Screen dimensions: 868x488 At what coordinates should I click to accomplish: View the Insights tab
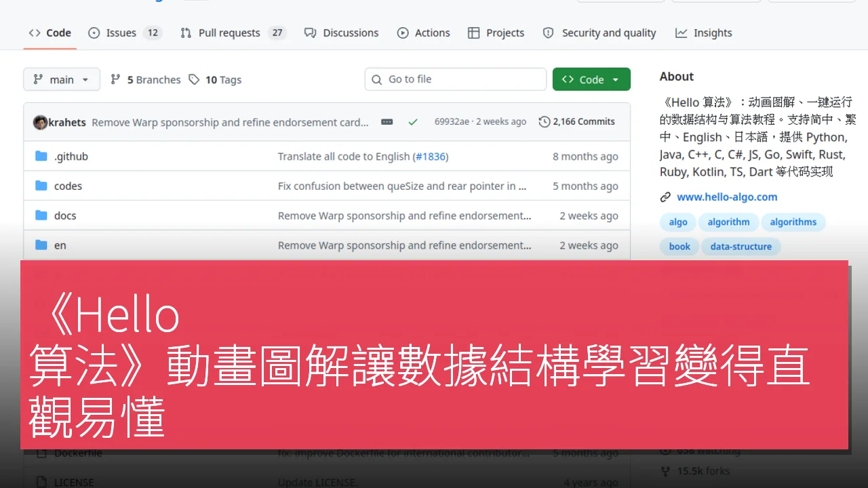pos(704,33)
